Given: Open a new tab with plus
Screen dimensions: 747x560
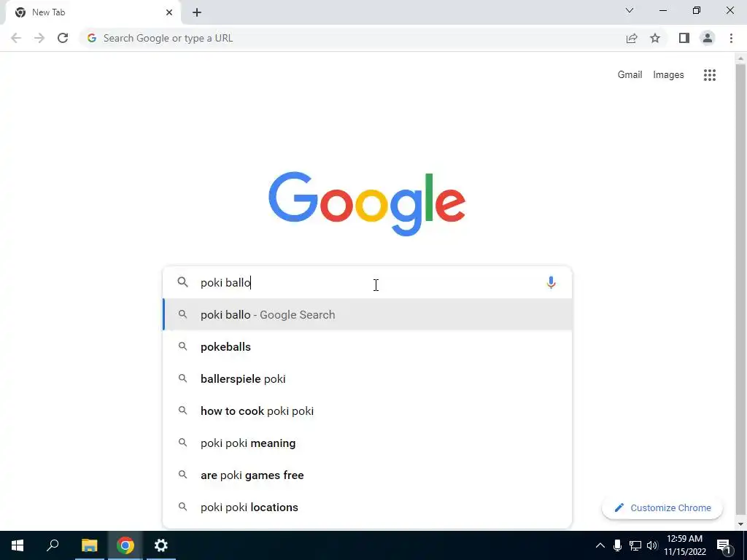Looking at the screenshot, I should point(197,12).
